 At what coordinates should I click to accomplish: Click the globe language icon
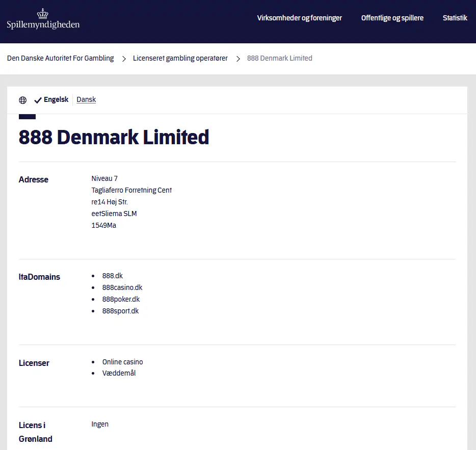pyautogui.click(x=23, y=100)
